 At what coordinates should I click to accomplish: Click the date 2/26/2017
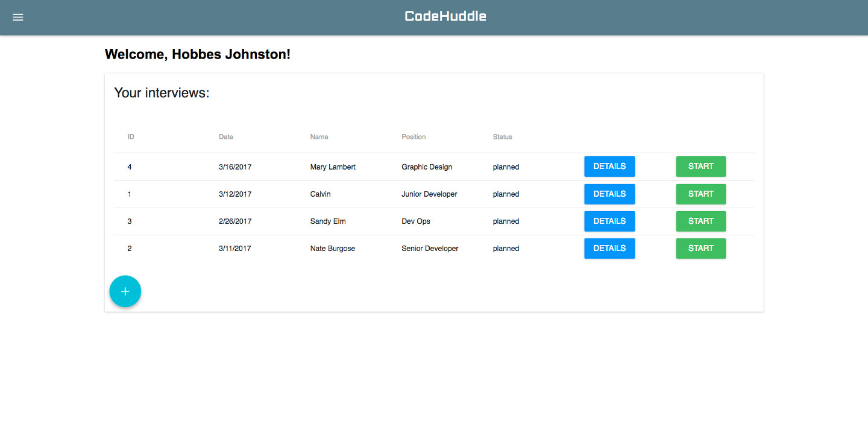point(235,221)
